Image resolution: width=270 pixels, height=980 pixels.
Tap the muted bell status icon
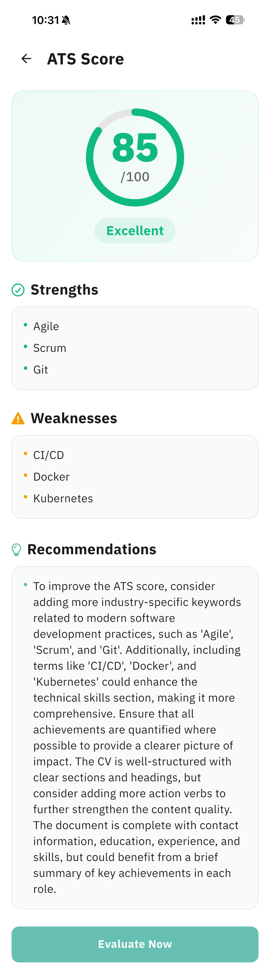click(x=66, y=20)
